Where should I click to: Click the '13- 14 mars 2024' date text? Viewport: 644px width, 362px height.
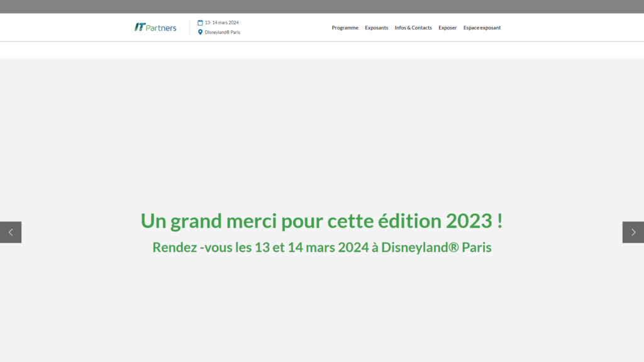coord(222,23)
